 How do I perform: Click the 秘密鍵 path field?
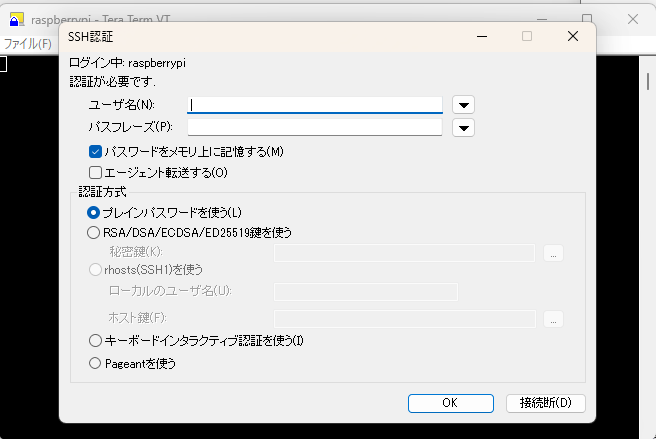click(404, 253)
